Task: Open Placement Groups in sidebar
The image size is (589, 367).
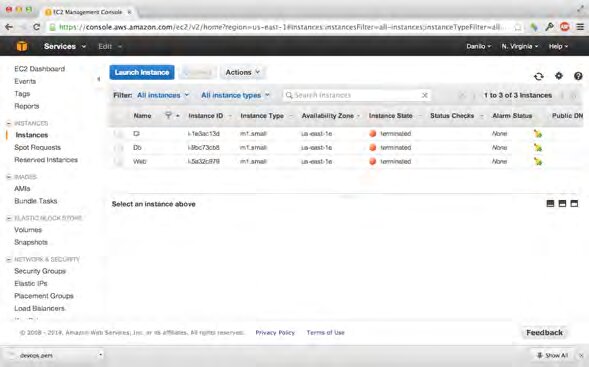Action: tap(44, 296)
